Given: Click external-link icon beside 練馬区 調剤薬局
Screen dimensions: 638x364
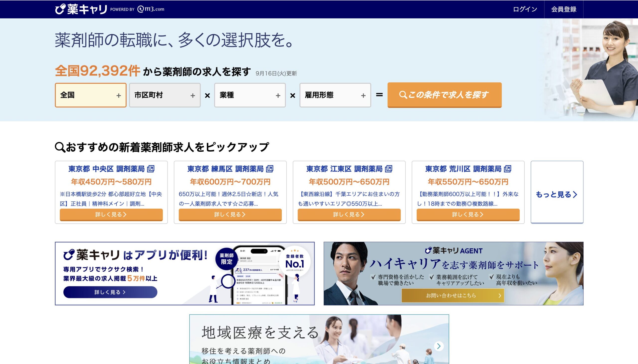Looking at the screenshot, I should 269,169.
